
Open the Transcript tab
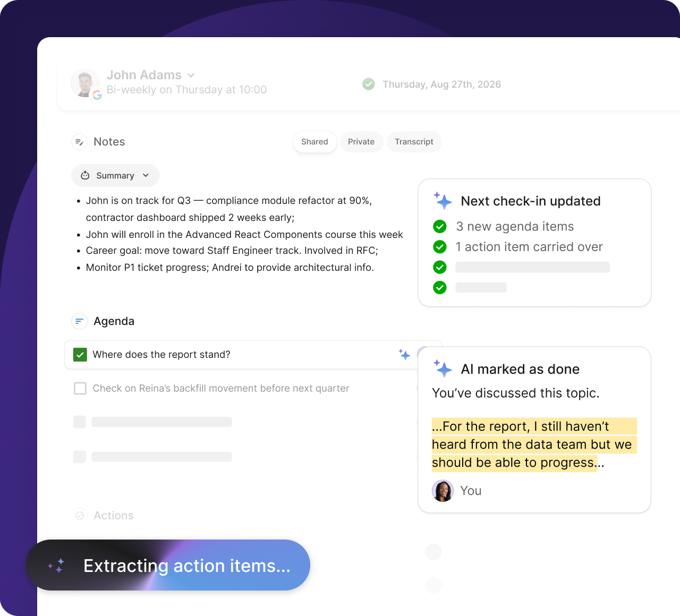coord(414,142)
